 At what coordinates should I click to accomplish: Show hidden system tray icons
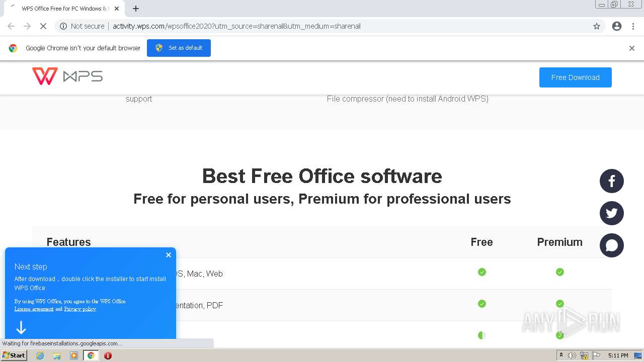coord(561,355)
